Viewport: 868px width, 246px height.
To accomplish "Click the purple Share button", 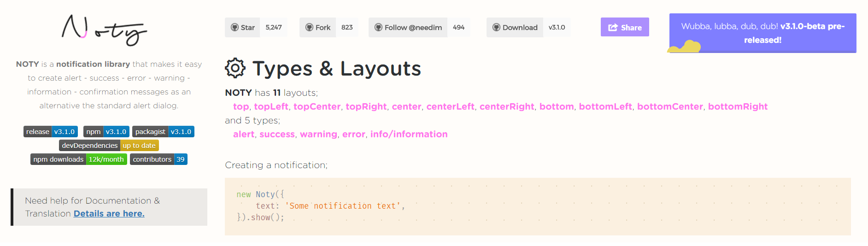I will click(x=625, y=27).
